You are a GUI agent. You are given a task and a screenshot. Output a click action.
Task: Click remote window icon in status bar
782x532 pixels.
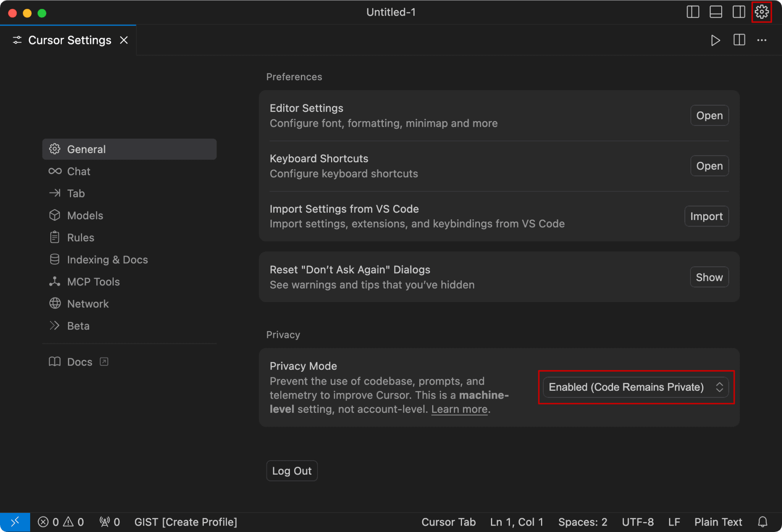tap(15, 522)
